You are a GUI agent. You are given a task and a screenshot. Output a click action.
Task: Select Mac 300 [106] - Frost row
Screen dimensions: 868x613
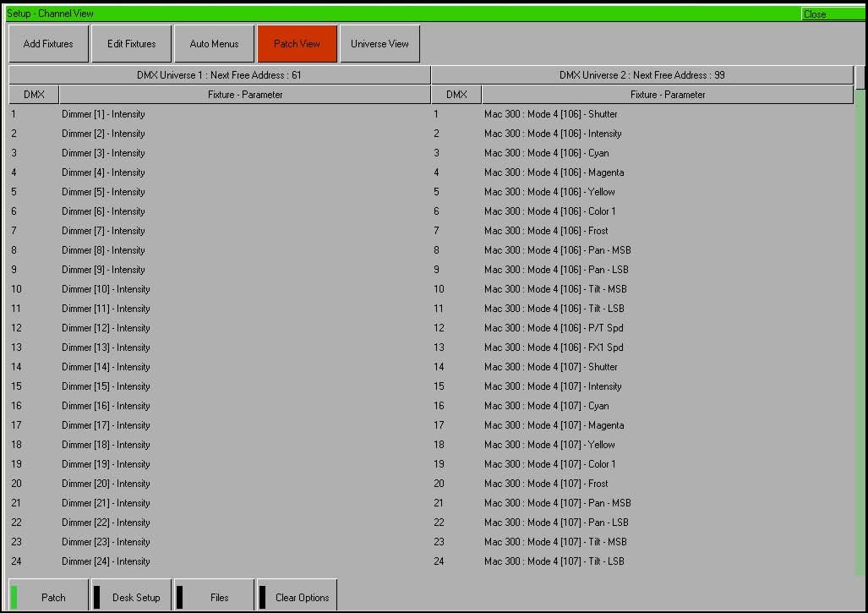(642, 230)
